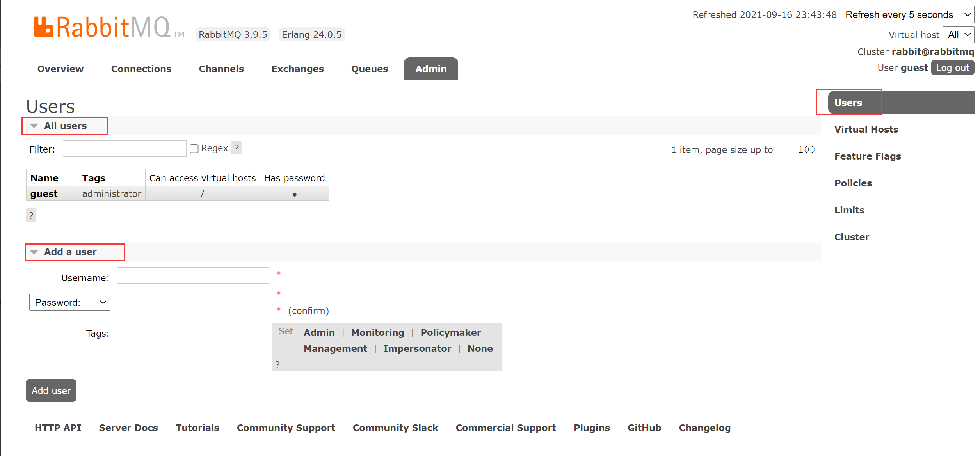Click the help icon below users table

pos(31,215)
